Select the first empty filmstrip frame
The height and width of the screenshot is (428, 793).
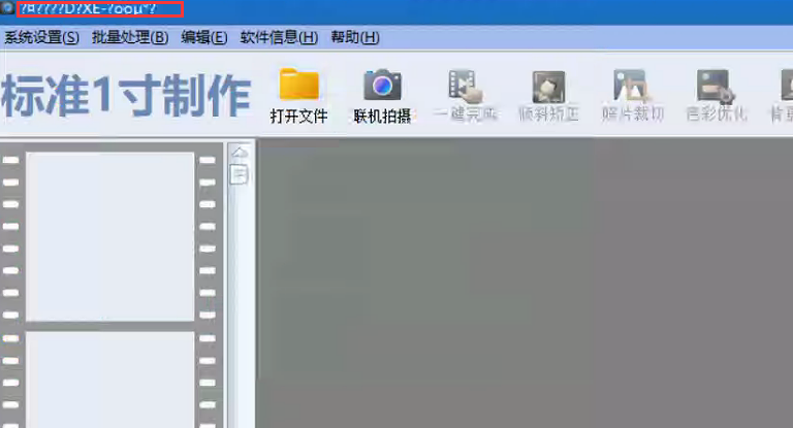110,236
